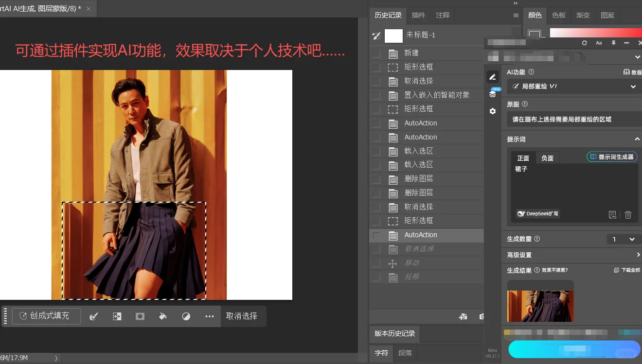This screenshot has height=364, width=642.
Task: Open the more options ellipsis on the taskbar
Action: click(x=210, y=316)
